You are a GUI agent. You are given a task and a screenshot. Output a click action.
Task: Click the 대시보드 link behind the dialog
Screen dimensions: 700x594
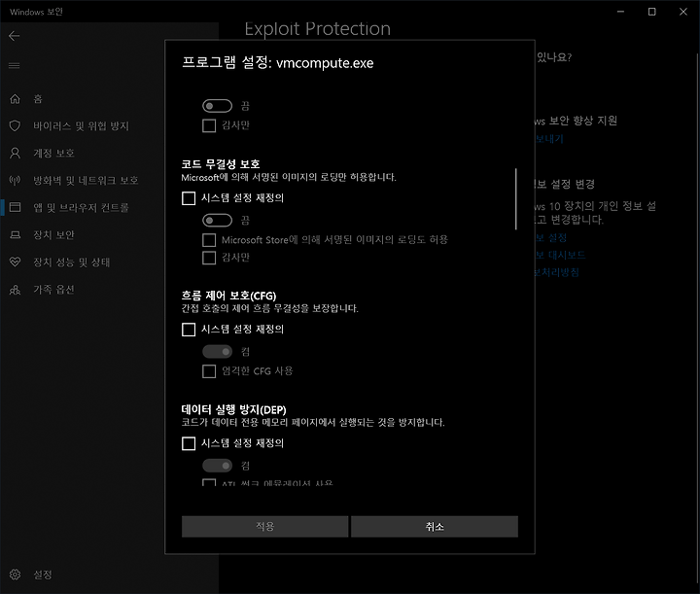(561, 255)
